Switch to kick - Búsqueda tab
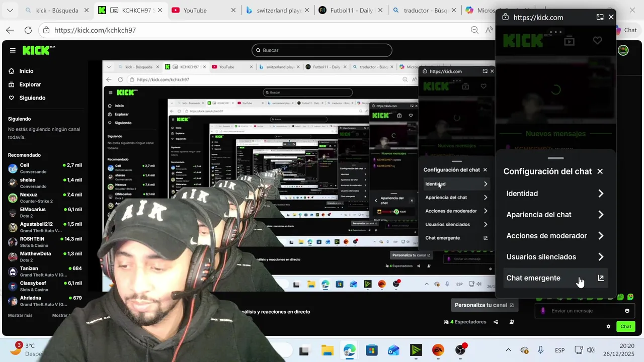The height and width of the screenshot is (362, 644). (57, 10)
